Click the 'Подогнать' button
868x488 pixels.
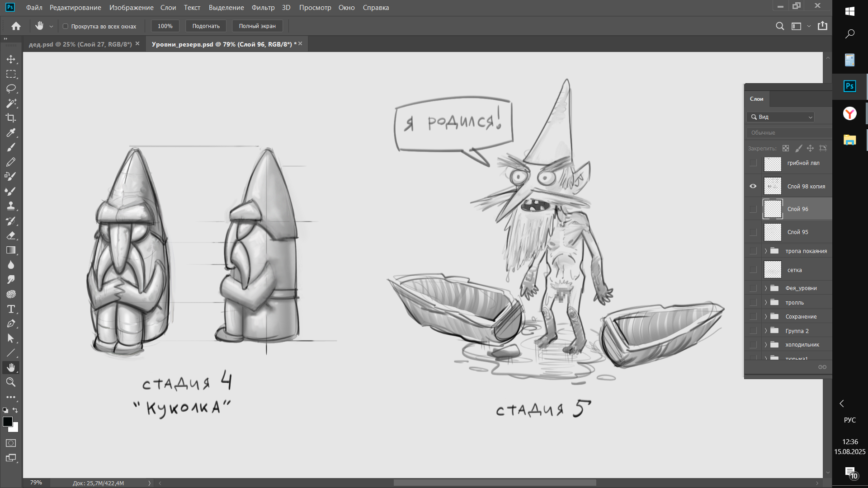coord(206,26)
